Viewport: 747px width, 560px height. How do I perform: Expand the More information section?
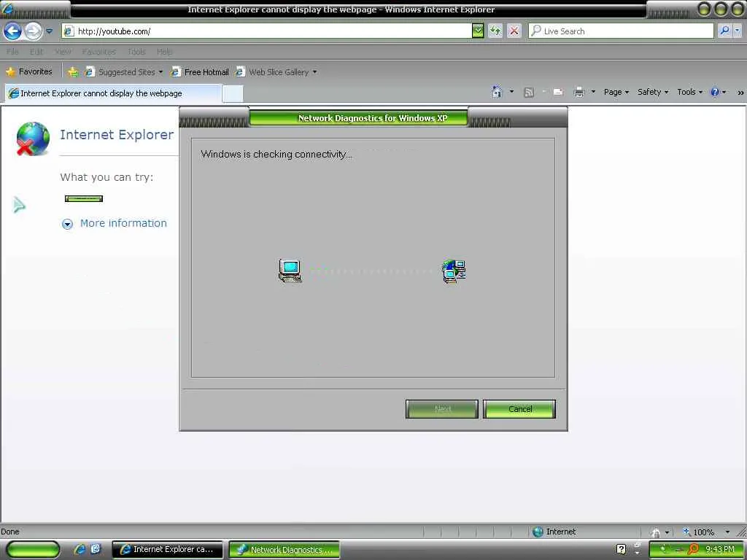pyautogui.click(x=115, y=223)
